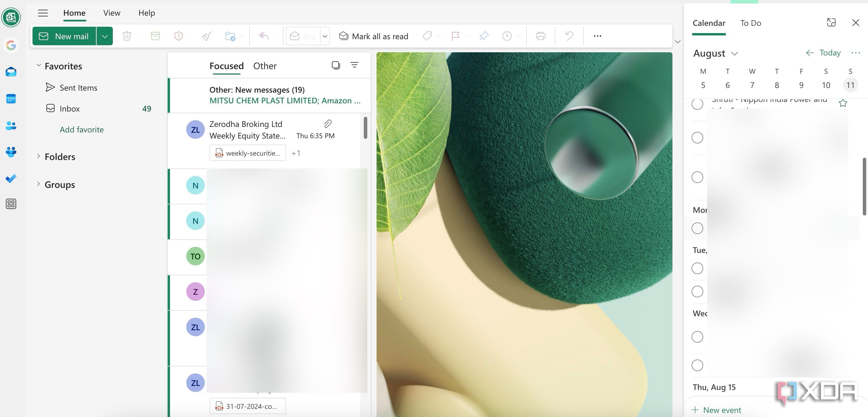
Task: Expand the ribbon with the chevron
Action: point(678,42)
